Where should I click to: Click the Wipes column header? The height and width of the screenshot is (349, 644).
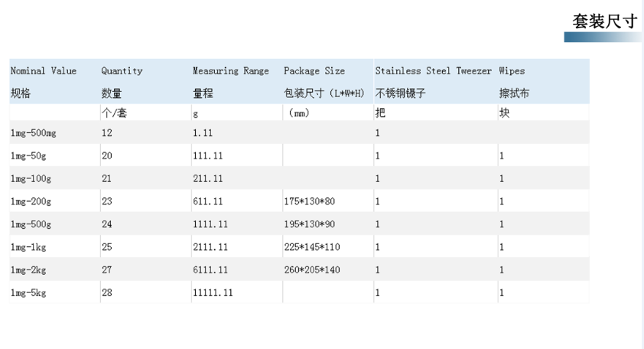[512, 71]
